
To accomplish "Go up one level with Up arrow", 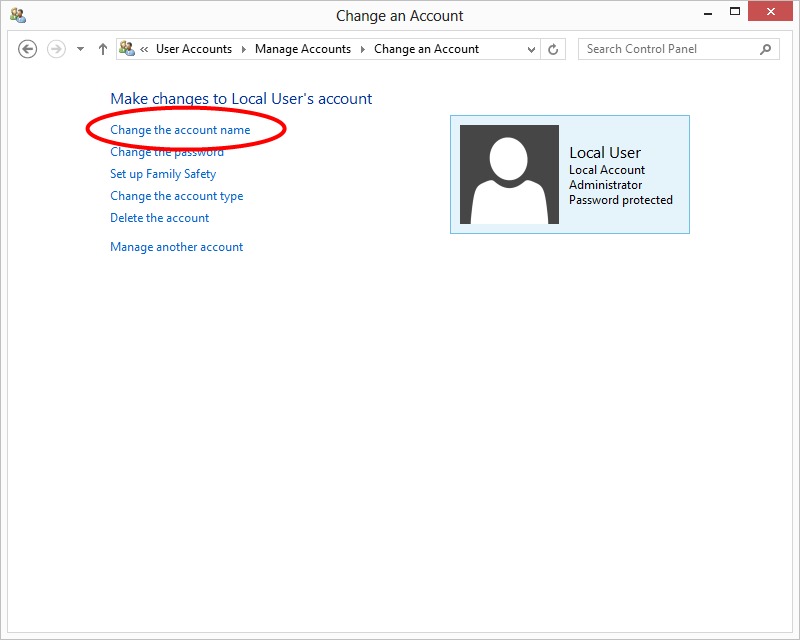I will pyautogui.click(x=102, y=49).
